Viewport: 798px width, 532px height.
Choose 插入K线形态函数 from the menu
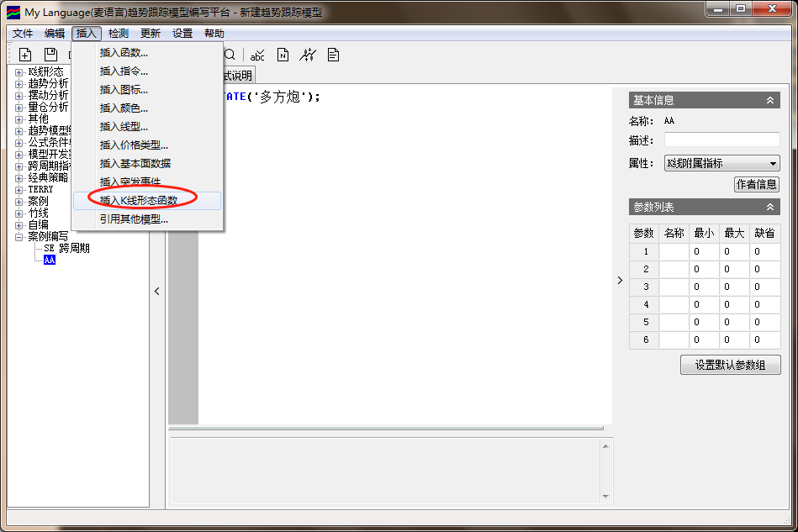[144, 201]
